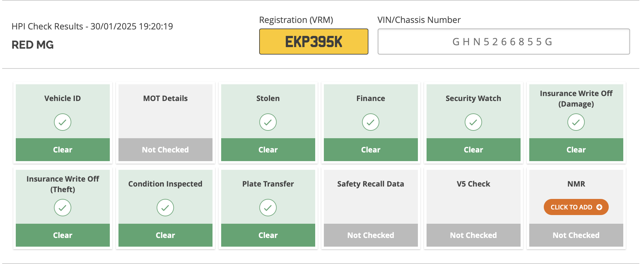Screen dimensions: 644x264
Task: Click the 'Security Watch' card title
Action: point(473,98)
